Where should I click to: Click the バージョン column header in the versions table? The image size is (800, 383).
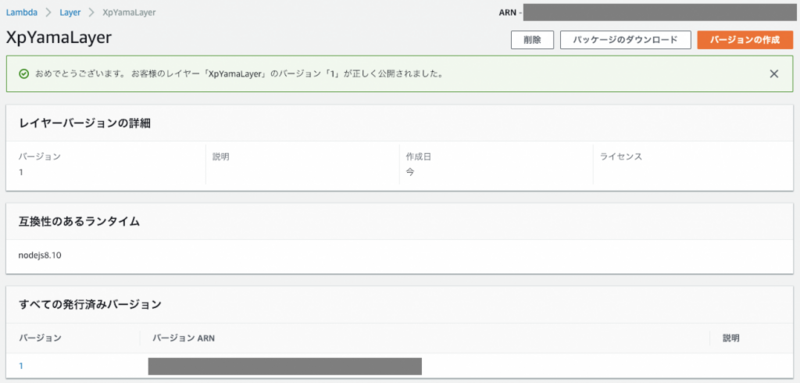(x=40, y=338)
